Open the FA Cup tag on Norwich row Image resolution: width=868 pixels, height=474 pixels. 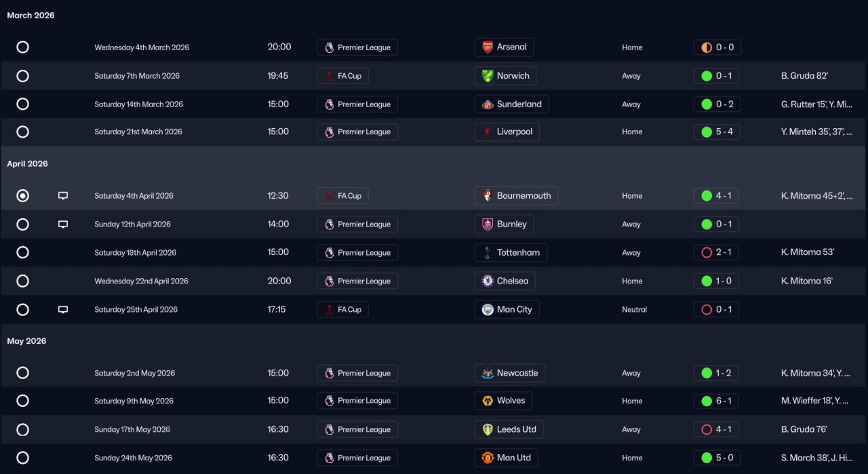point(343,76)
